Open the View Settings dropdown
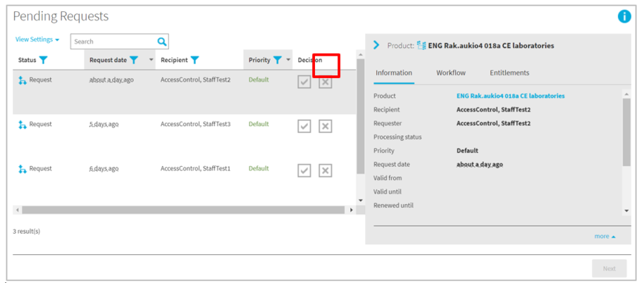Screen dimensions: 644x283 click(x=37, y=40)
